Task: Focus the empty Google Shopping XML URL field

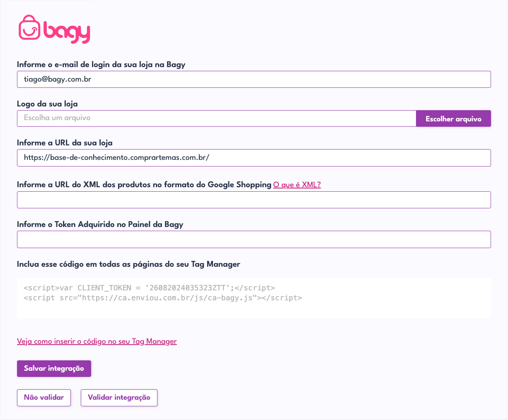Action: point(254,200)
